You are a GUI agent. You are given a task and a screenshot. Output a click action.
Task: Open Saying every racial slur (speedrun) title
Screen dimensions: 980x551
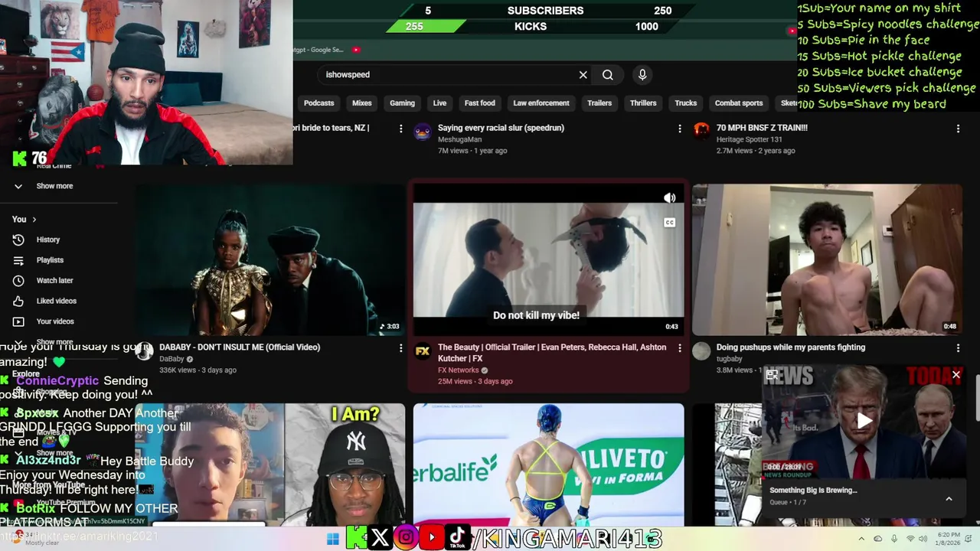tap(501, 128)
